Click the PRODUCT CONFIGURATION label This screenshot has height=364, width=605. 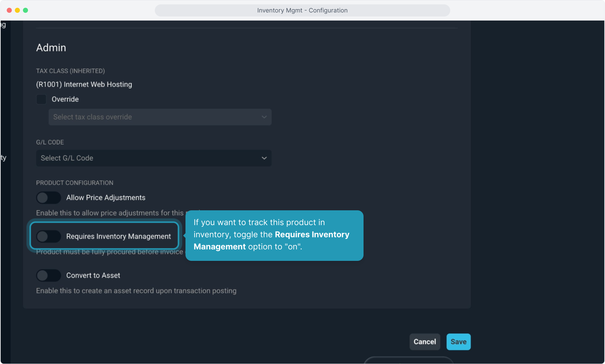pos(75,183)
